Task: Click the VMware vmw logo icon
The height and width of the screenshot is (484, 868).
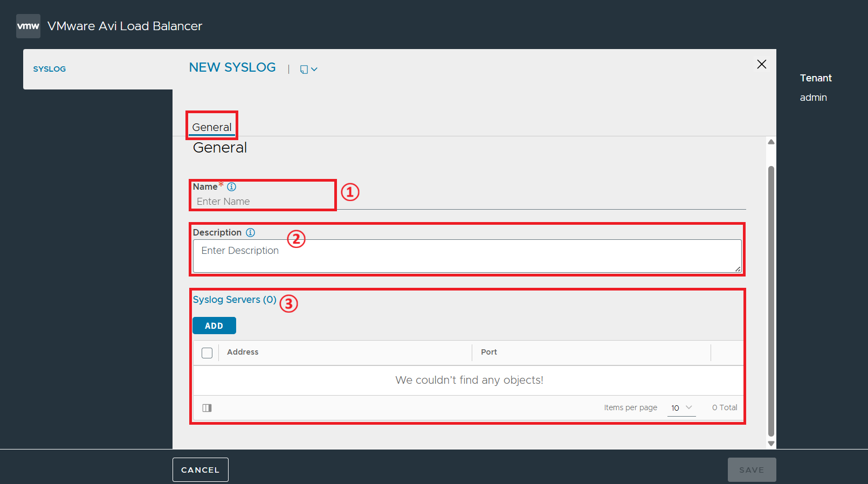Action: 28,26
